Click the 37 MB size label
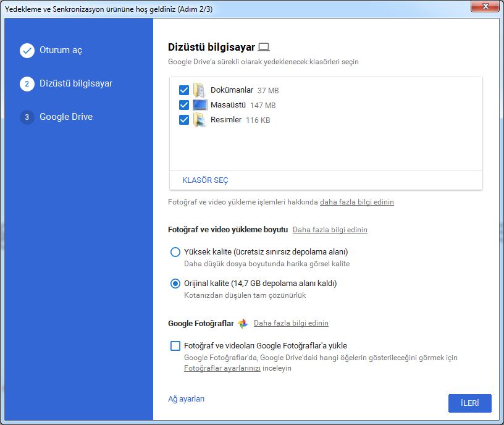 268,91
